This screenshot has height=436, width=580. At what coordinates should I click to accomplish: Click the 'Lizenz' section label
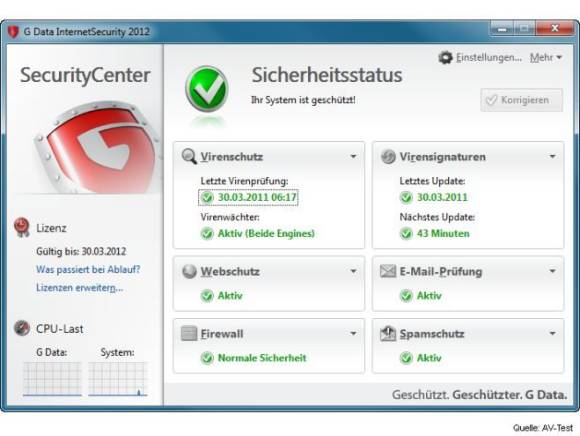coord(51,228)
